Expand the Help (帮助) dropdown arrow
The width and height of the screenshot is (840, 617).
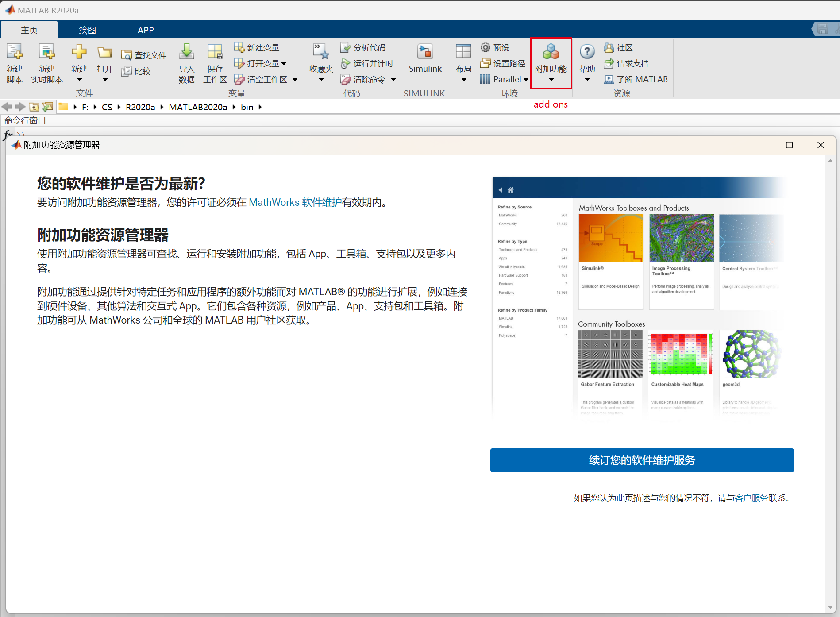(x=587, y=80)
